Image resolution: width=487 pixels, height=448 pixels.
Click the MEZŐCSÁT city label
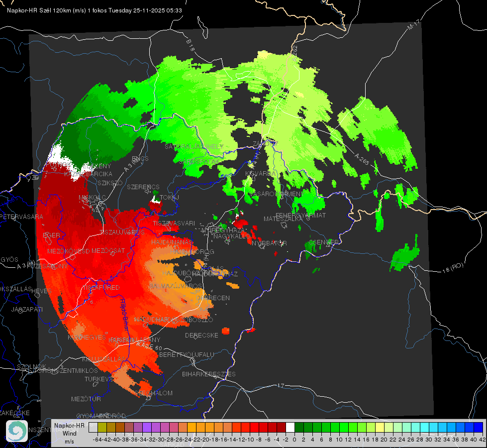coord(108,250)
